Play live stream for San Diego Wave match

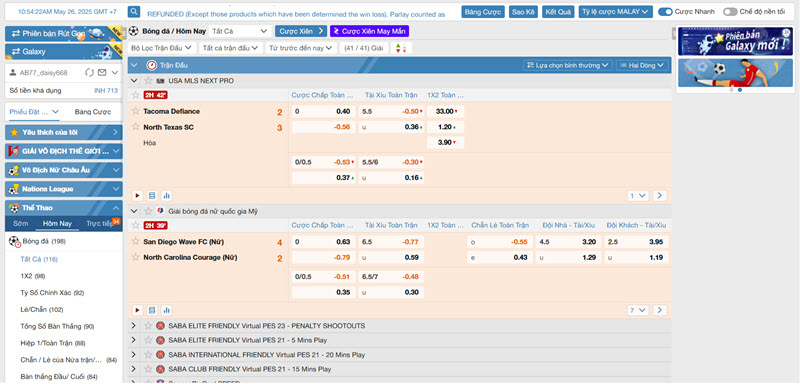coord(137,310)
